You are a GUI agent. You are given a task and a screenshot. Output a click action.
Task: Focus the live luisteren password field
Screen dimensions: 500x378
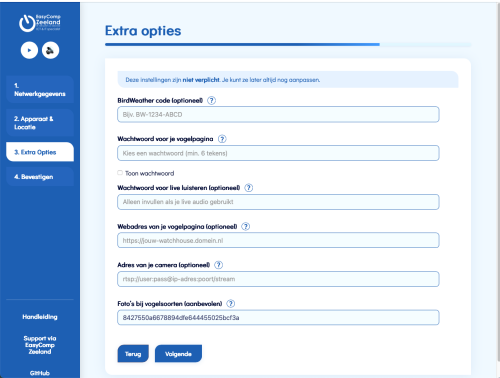coord(278,202)
